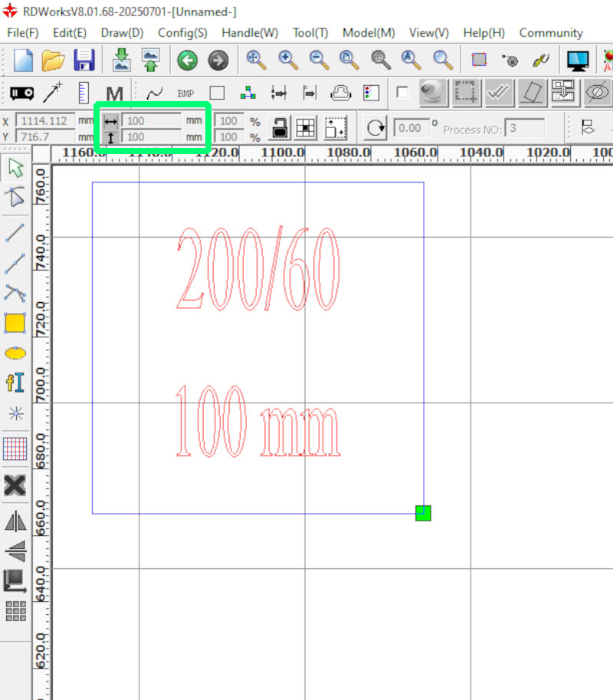Click the Rotate transform button
This screenshot has height=700, width=613.
click(x=375, y=127)
